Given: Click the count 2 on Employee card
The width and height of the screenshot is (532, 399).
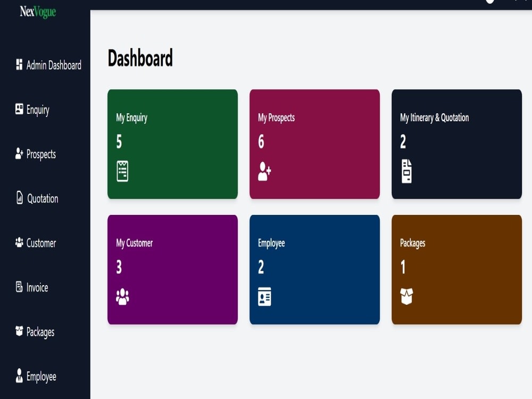Looking at the screenshot, I should point(261,267).
